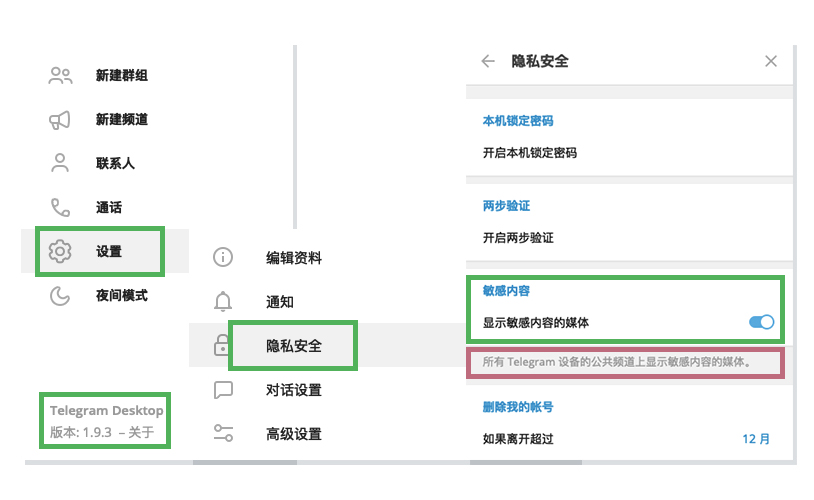Click the Calls phone icon
Viewport: 814px width, 500px height.
point(60,207)
